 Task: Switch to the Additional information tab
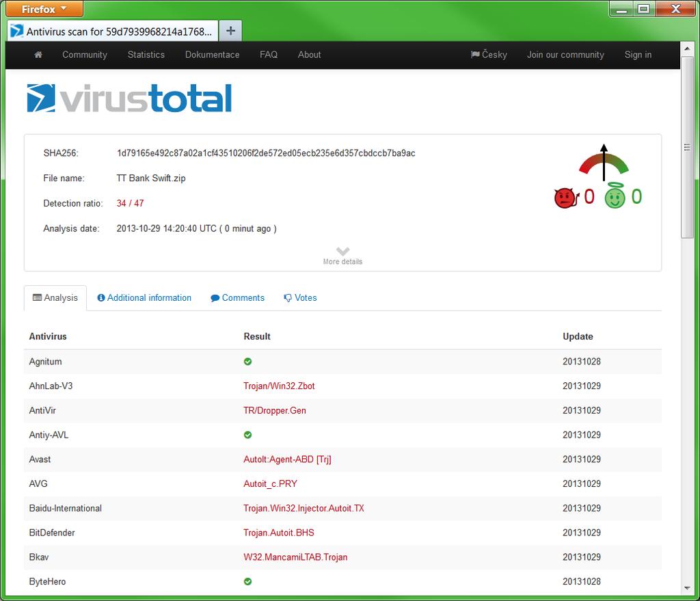click(x=144, y=298)
